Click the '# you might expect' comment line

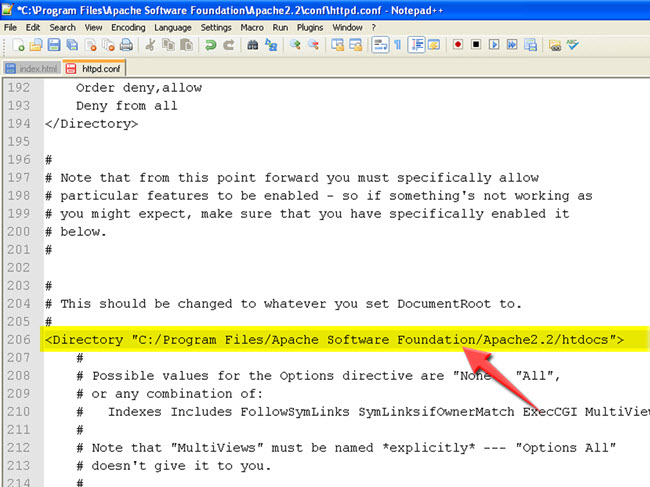(307, 214)
